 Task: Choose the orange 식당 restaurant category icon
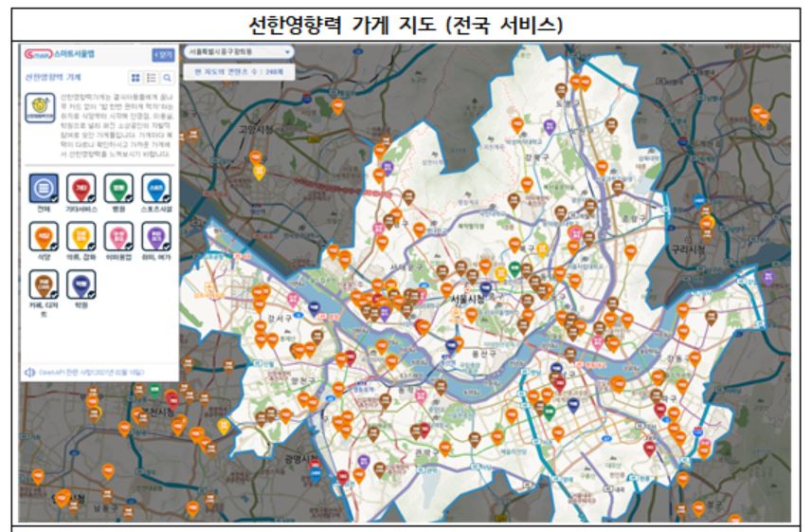(44, 233)
